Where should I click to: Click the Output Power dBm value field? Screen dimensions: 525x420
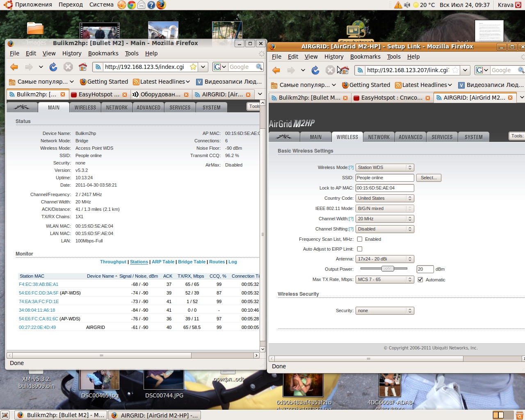(x=425, y=269)
